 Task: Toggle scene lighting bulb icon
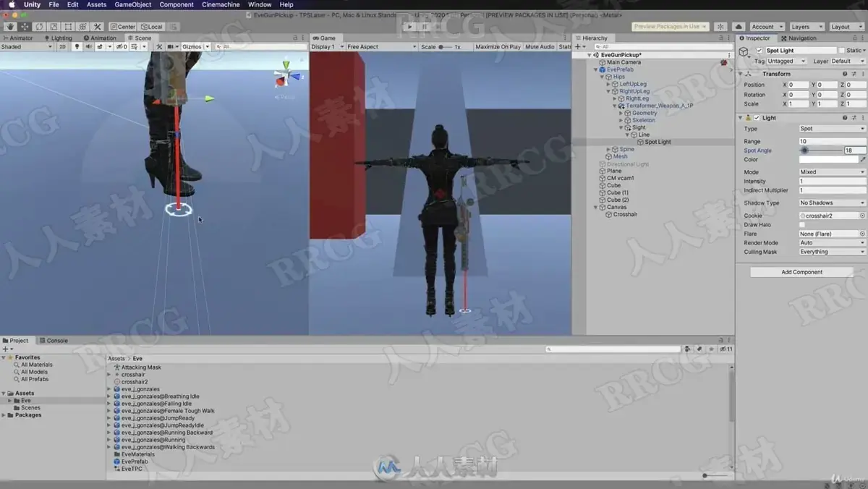[x=77, y=46]
